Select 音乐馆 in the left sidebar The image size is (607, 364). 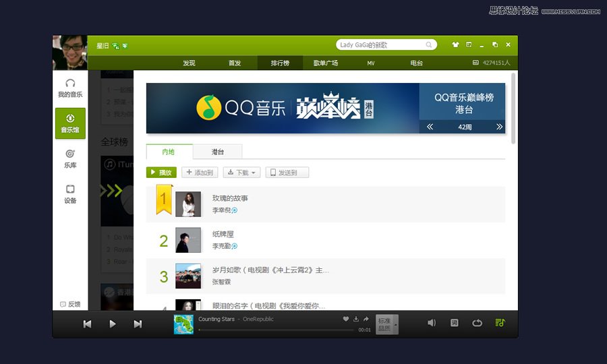(70, 123)
